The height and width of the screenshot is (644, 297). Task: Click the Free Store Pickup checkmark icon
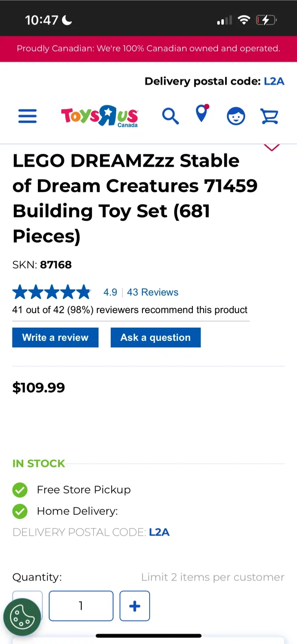(x=20, y=490)
